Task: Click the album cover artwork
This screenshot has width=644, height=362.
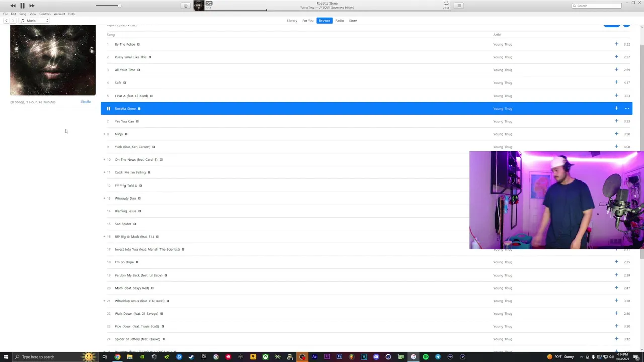Action: point(53,60)
